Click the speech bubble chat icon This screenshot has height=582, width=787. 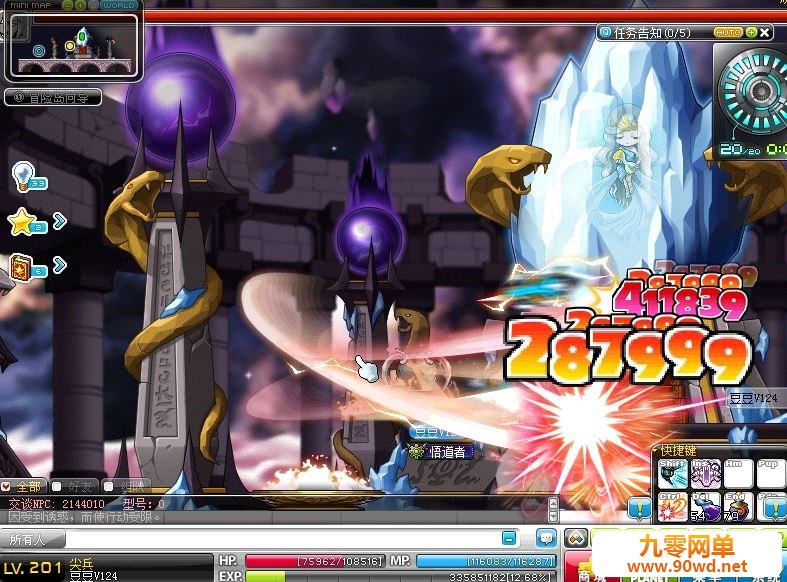pos(546,539)
